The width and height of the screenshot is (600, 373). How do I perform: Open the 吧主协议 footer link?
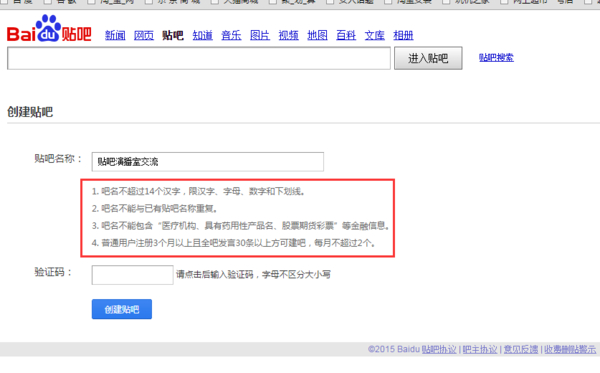(480, 349)
